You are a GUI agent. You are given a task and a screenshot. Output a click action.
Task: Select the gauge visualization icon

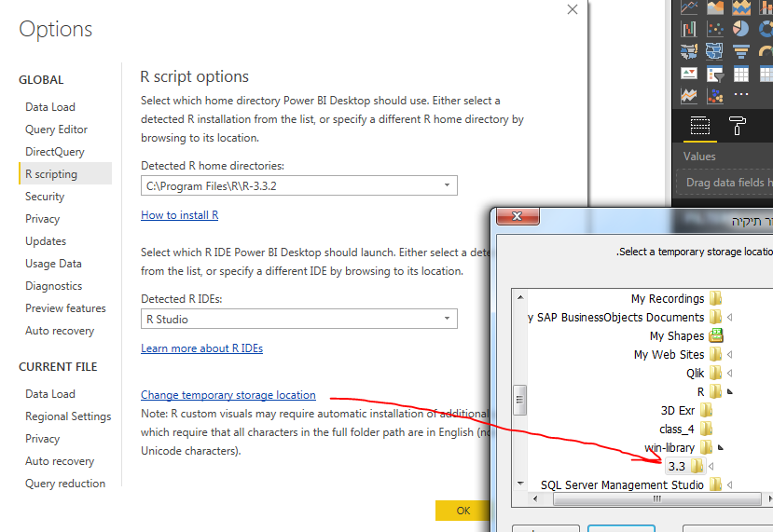(766, 51)
